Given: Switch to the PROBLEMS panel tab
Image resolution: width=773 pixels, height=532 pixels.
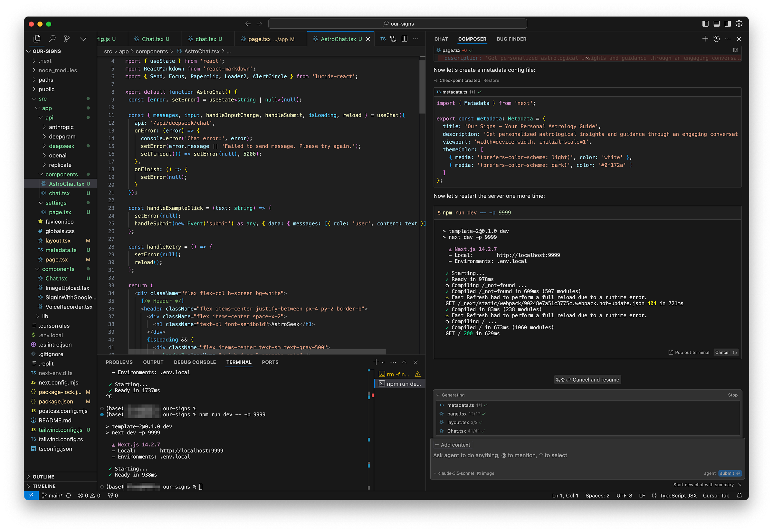Looking at the screenshot, I should click(x=119, y=362).
